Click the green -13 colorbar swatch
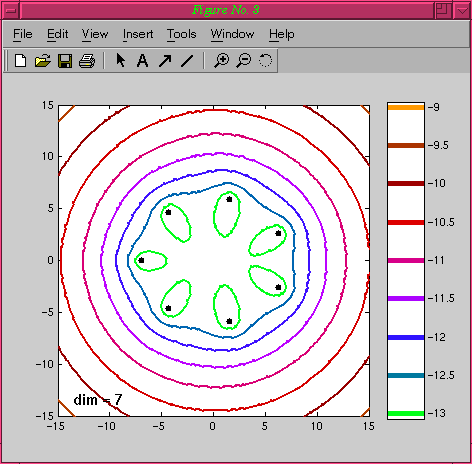Screen dimensions: 472x464 pyautogui.click(x=406, y=414)
